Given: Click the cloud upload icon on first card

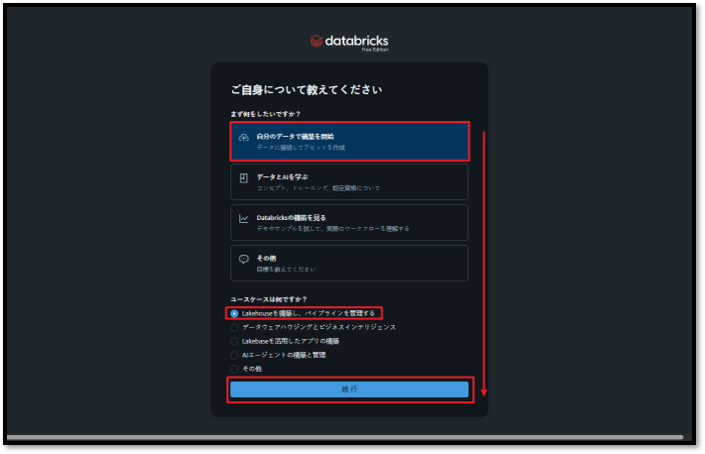Looking at the screenshot, I should pos(243,137).
